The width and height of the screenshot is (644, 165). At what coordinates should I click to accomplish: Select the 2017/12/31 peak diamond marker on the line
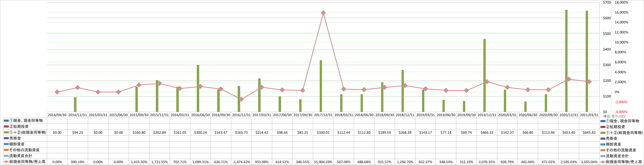[x=323, y=13]
